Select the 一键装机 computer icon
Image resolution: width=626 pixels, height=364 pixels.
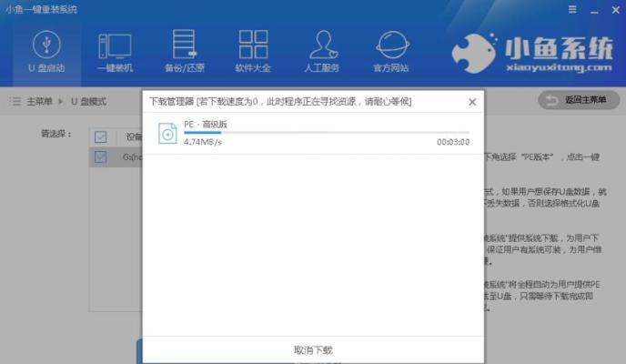115,45
